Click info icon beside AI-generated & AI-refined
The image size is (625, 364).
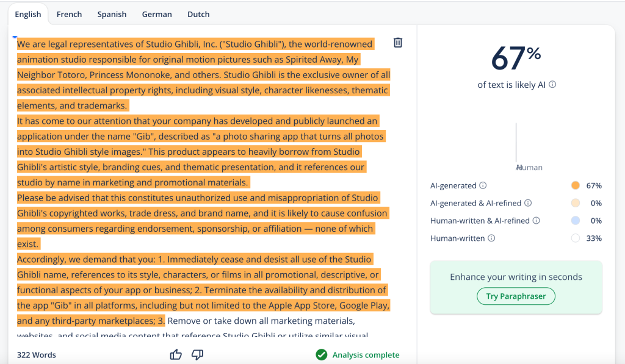click(528, 203)
